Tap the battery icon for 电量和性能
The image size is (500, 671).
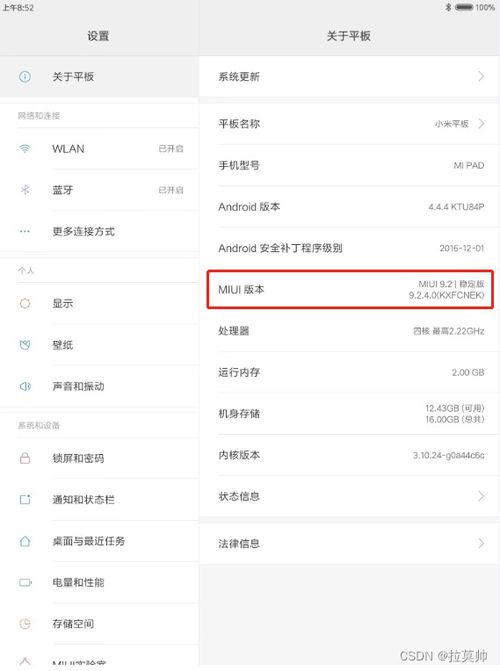25,582
